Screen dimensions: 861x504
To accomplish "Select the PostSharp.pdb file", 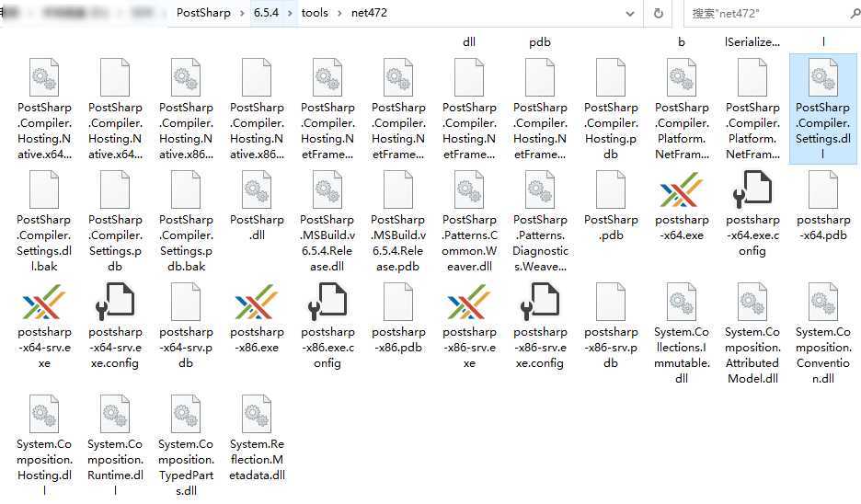I will [x=611, y=206].
